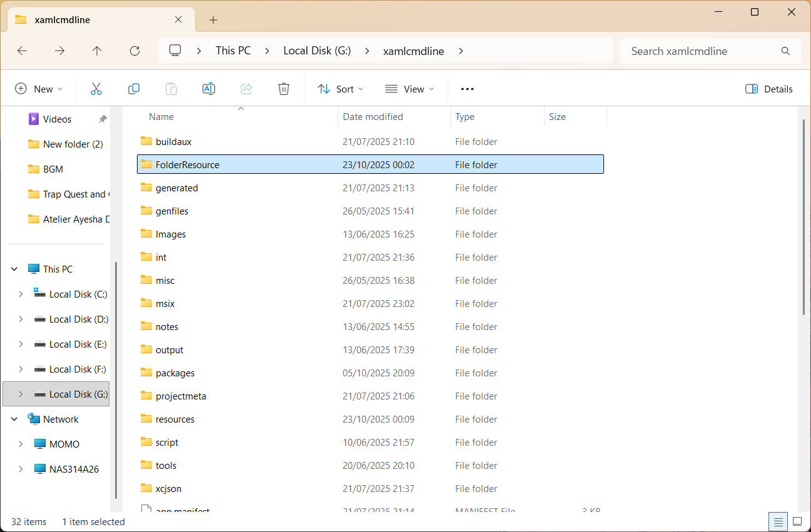This screenshot has height=532, width=811.
Task: Go back with the Back arrow
Action: point(23,51)
